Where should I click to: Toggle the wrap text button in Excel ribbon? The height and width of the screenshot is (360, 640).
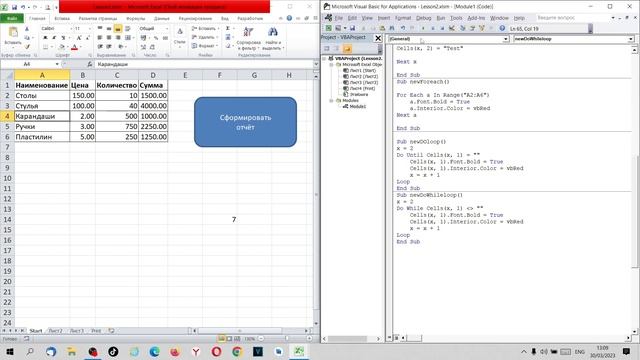[x=127, y=29]
